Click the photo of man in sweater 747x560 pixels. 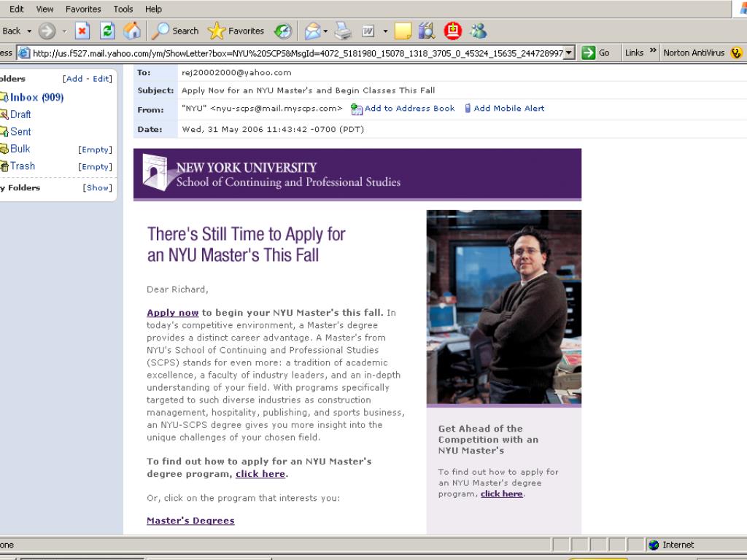tap(504, 307)
